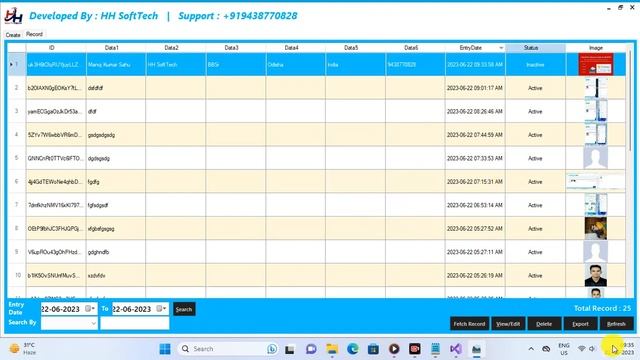Open Task View from the taskbar
Screen dimensions: 640x360
tap(290, 349)
